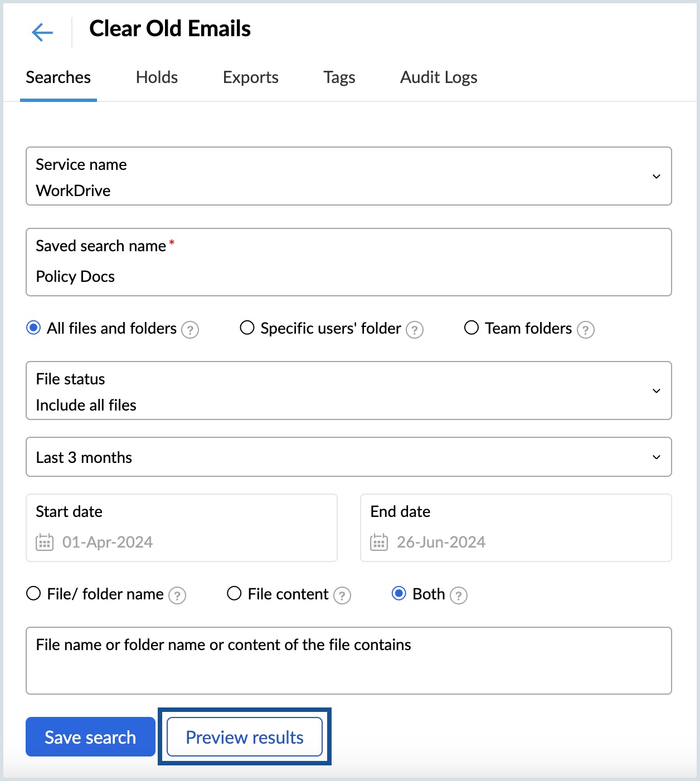Switch to the Searches tab

[x=59, y=77]
